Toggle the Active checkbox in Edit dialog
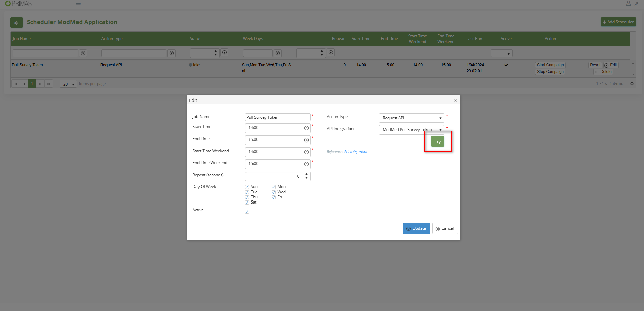This screenshot has height=311, width=644. click(247, 212)
